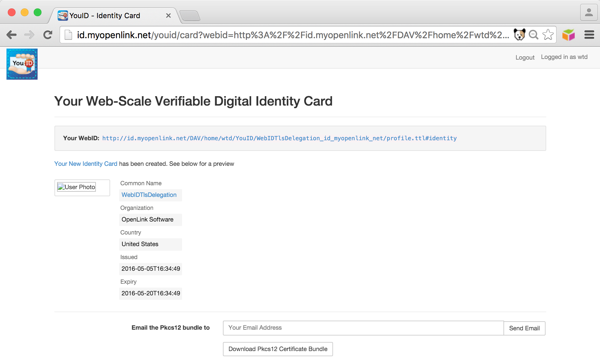The image size is (600, 364).
Task: Reload the current page
Action: (48, 35)
